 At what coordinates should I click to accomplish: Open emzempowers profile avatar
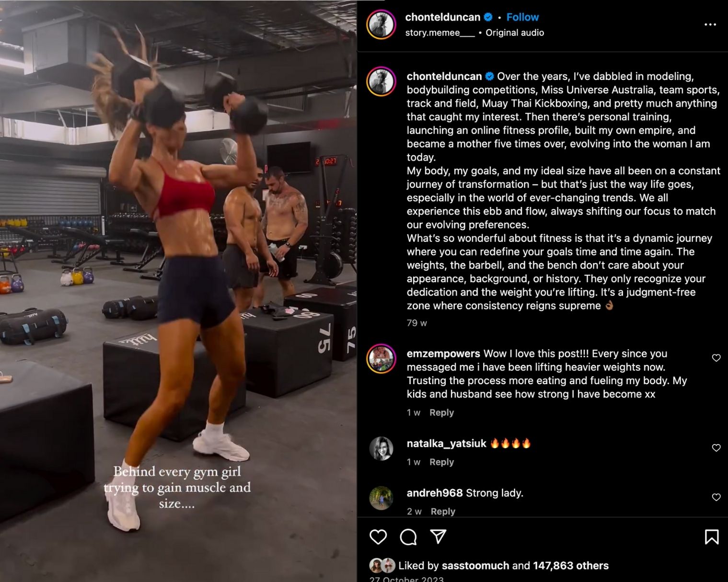381,358
